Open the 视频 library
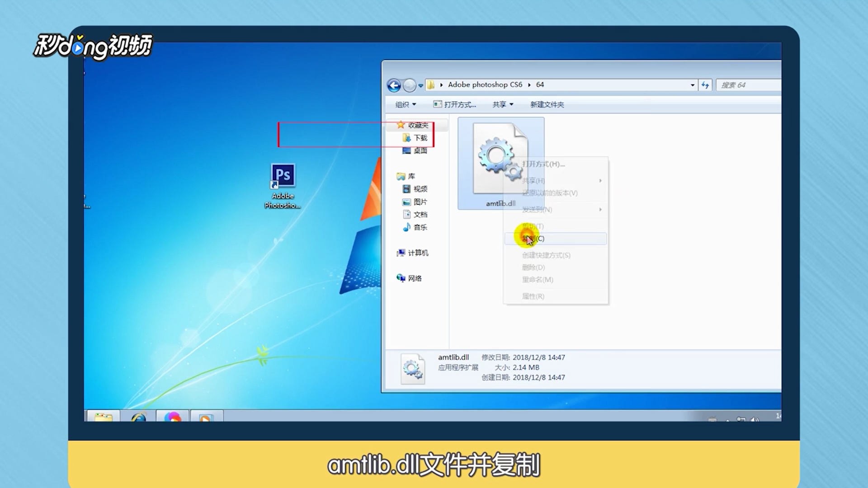 click(x=420, y=189)
